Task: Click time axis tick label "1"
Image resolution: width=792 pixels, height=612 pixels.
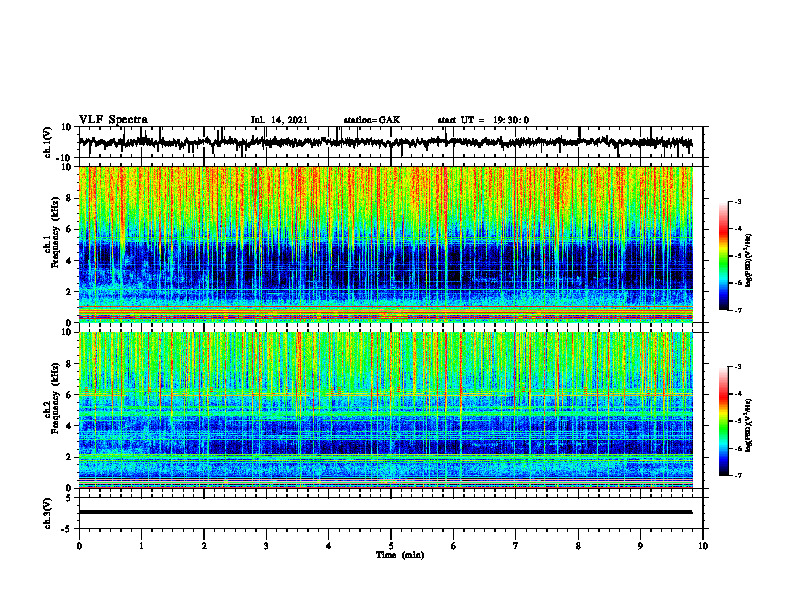Action: tap(141, 546)
